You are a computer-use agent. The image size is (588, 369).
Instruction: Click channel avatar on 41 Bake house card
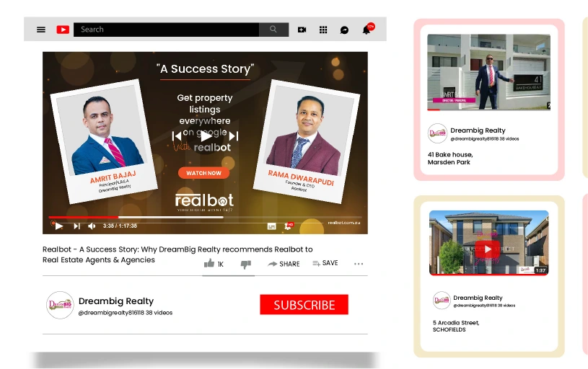(437, 133)
